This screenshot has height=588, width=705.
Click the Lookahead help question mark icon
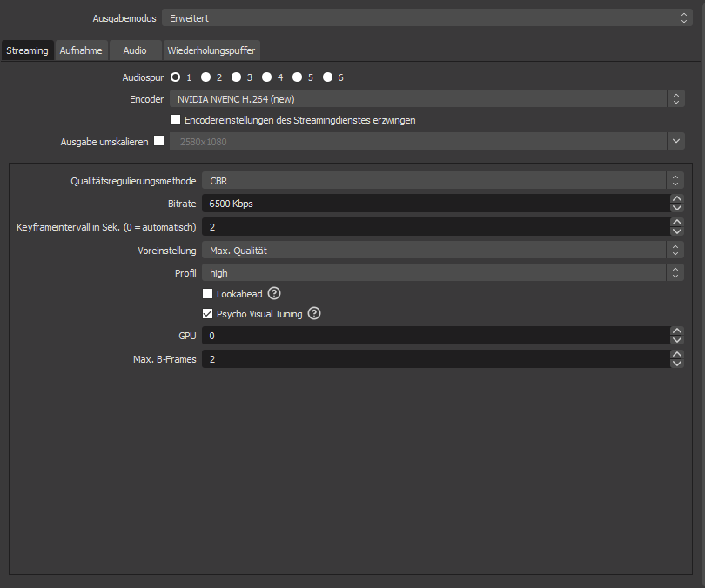(274, 294)
